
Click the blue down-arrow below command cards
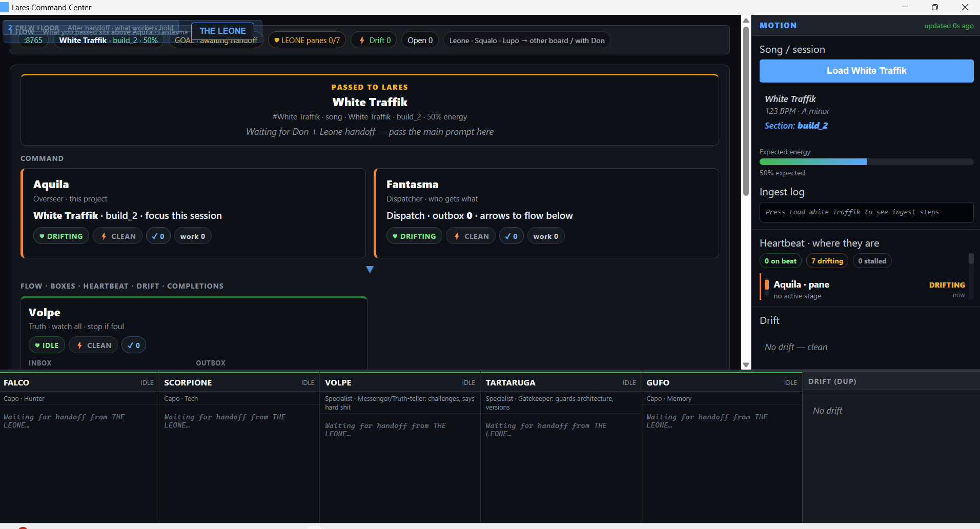click(370, 270)
